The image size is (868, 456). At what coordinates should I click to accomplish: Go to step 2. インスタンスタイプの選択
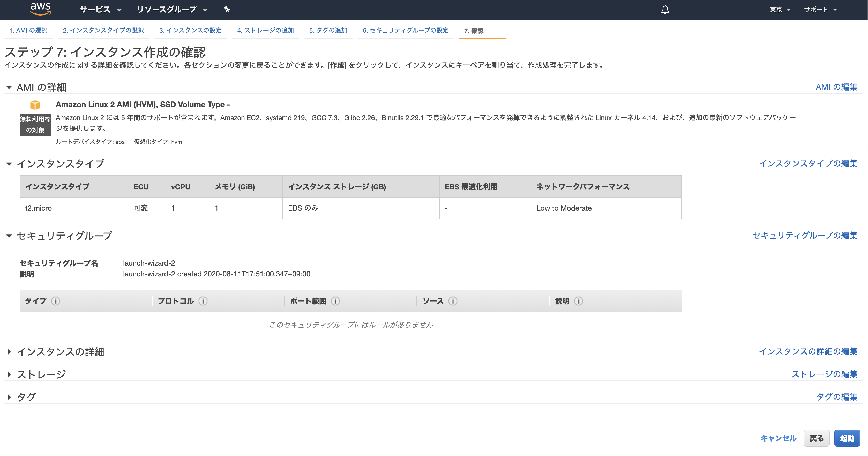click(103, 30)
